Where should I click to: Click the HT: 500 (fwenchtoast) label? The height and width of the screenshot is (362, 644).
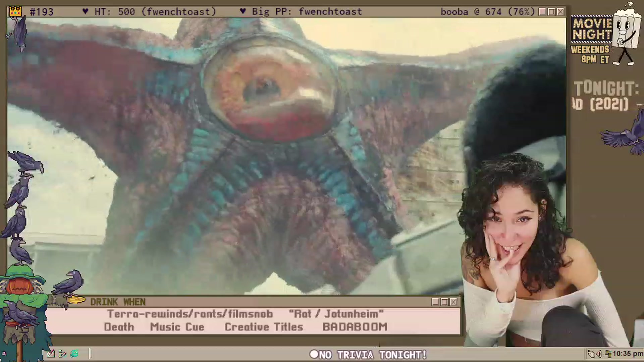(x=155, y=12)
